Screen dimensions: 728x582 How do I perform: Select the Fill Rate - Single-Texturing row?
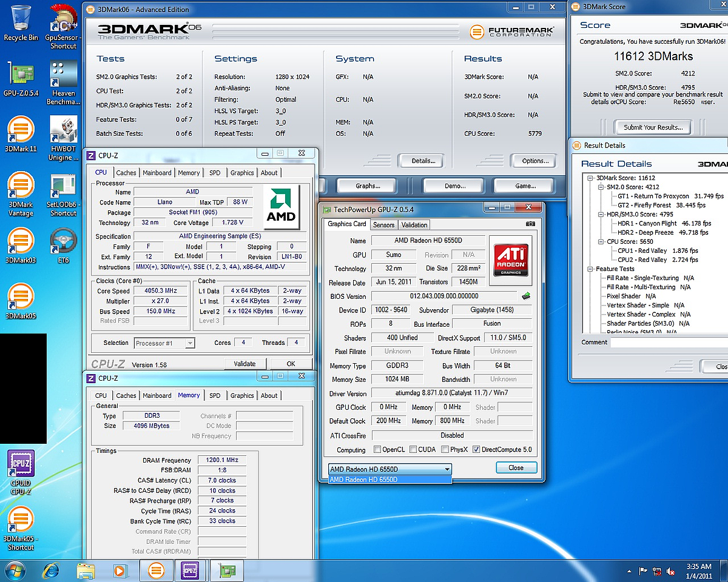pyautogui.click(x=650, y=278)
